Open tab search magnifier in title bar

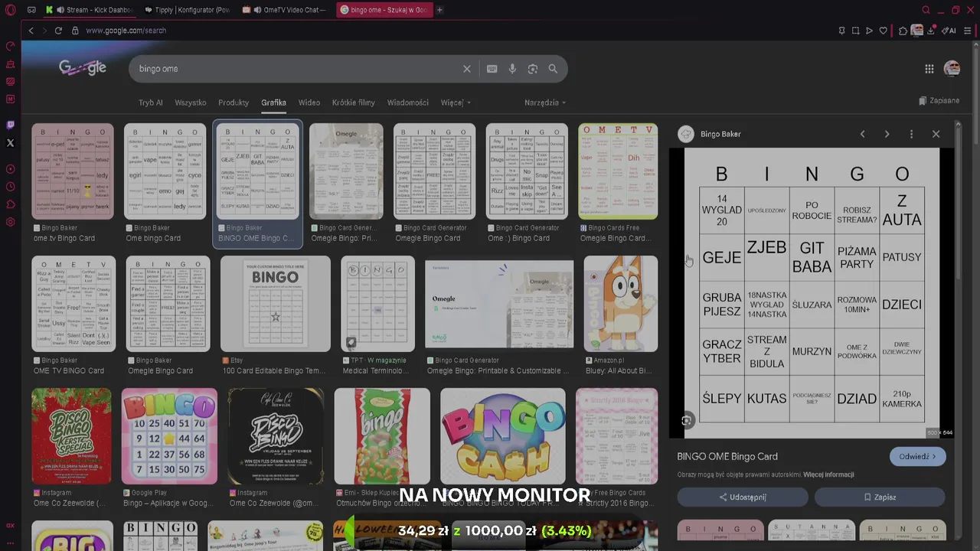[x=926, y=10]
